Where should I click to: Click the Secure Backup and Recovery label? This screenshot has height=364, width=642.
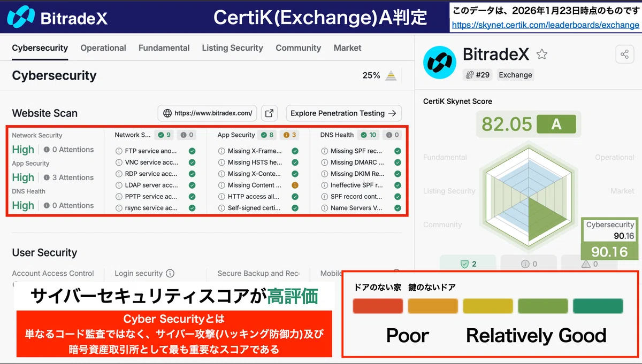[258, 273]
